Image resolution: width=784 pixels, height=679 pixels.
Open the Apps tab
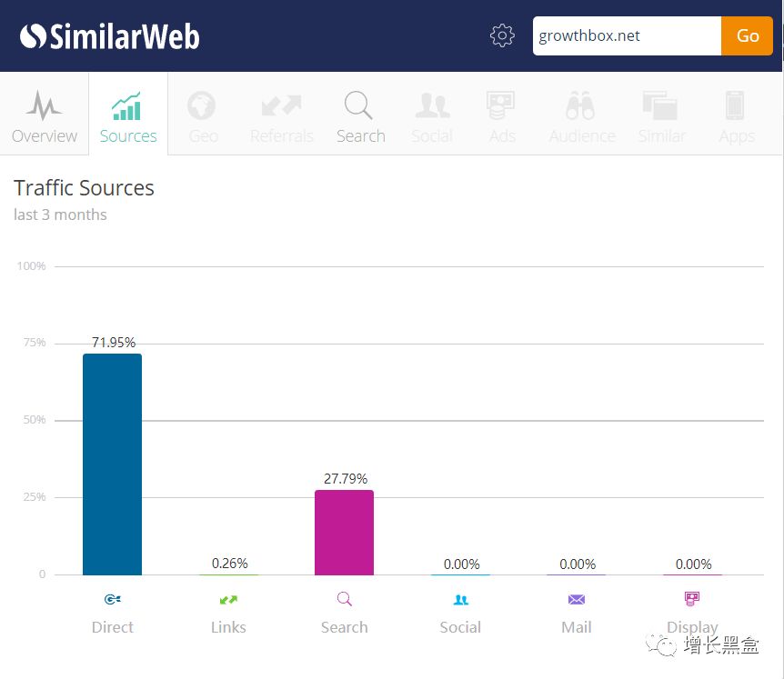coord(736,116)
